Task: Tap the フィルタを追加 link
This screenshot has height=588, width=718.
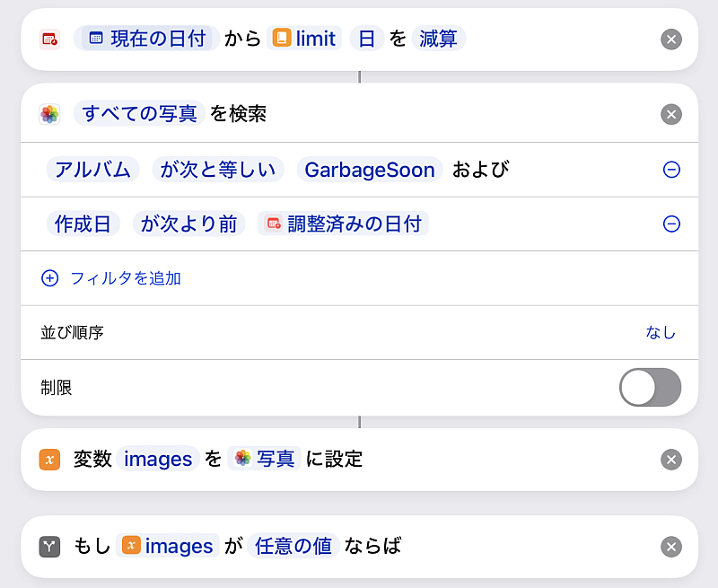Action: point(126,278)
